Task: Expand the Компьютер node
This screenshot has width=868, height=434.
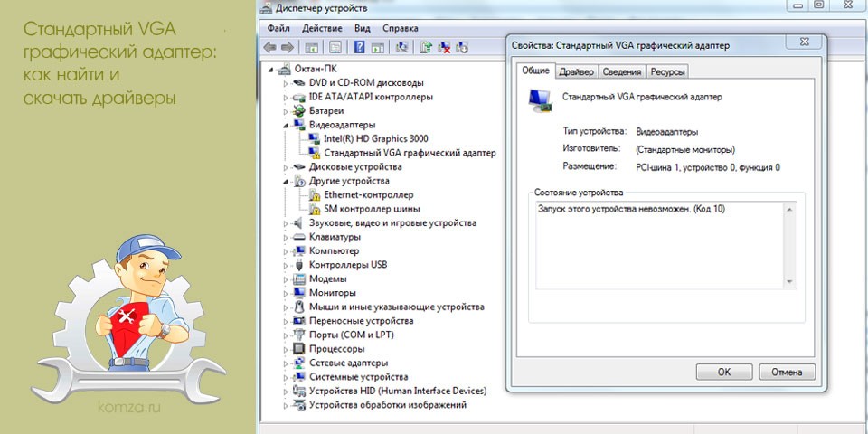Action: point(287,250)
